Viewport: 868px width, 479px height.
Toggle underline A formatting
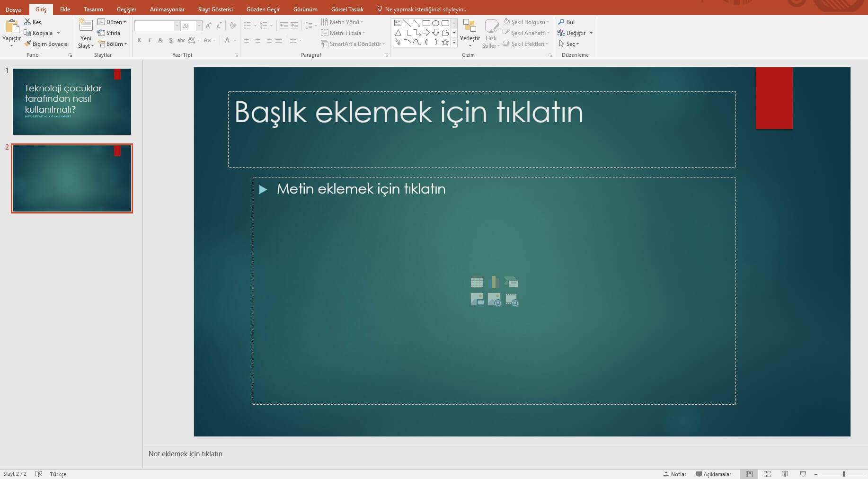tap(160, 40)
